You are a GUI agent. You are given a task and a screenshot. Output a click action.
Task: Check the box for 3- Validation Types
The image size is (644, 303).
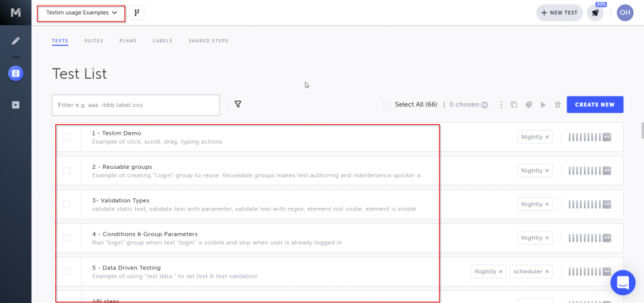(x=67, y=204)
